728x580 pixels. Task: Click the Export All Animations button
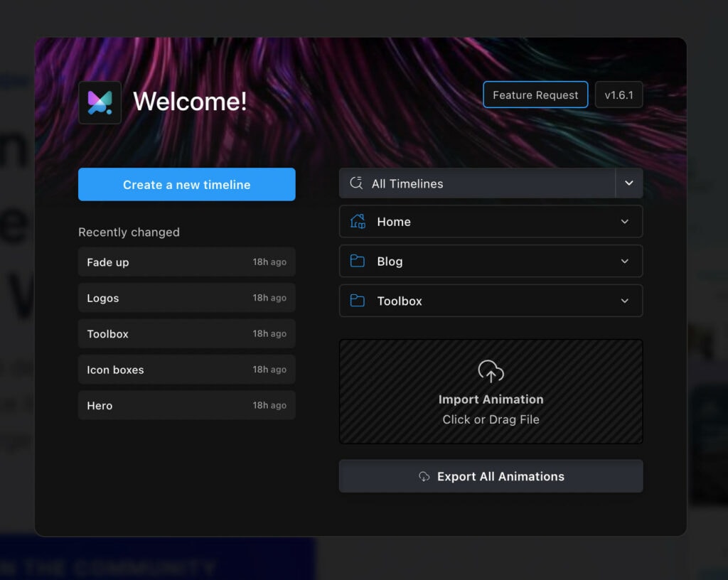coord(491,476)
